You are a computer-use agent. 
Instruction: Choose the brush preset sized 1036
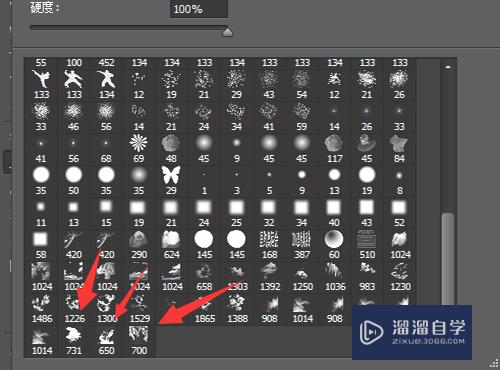click(334, 271)
